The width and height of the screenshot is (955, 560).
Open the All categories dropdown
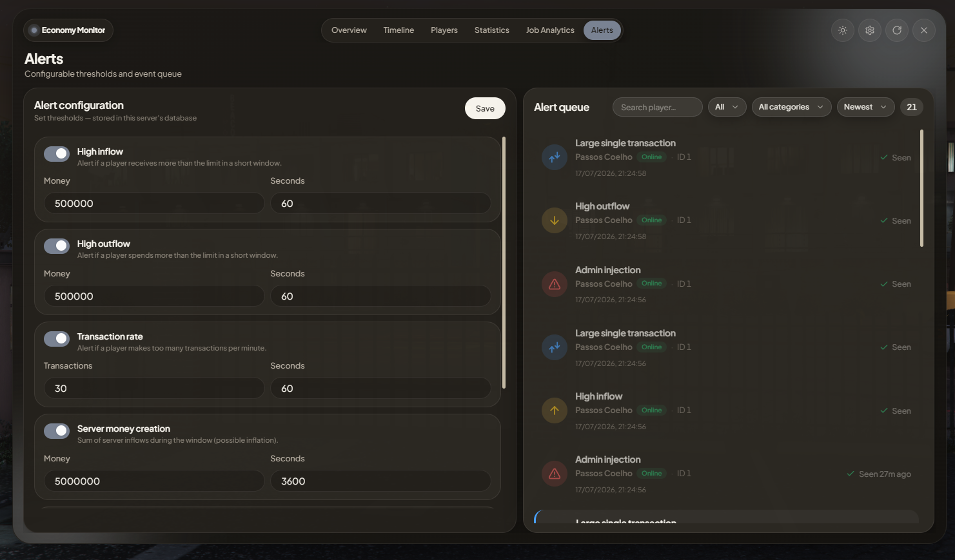tap(791, 107)
